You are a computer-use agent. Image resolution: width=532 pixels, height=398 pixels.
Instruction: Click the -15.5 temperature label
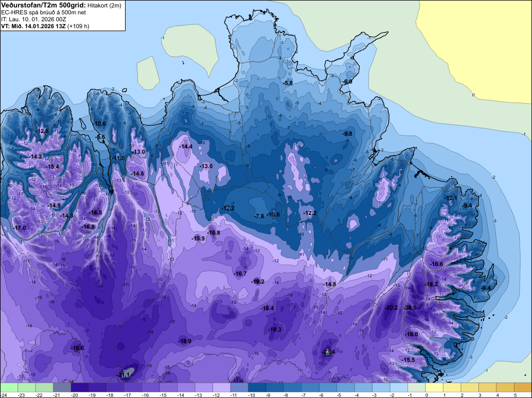(409, 360)
